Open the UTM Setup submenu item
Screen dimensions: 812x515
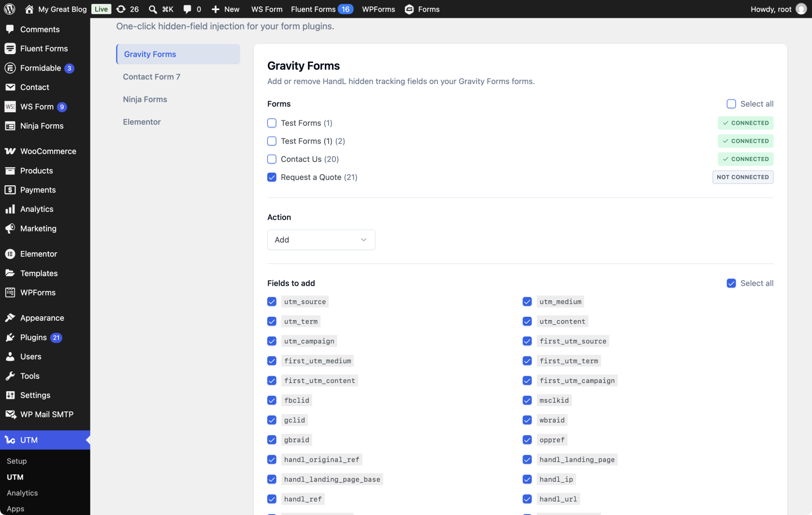pyautogui.click(x=17, y=461)
